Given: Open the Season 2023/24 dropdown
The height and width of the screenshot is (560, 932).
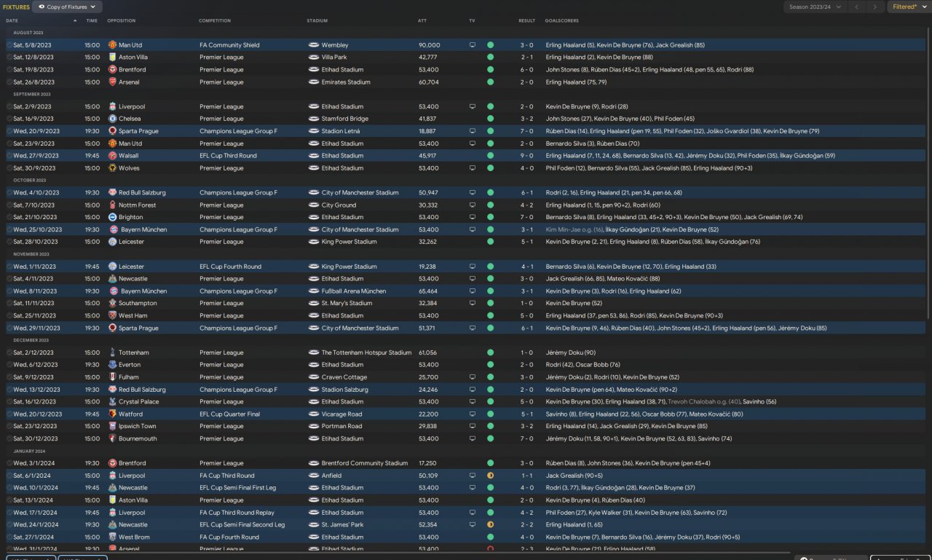Looking at the screenshot, I should coord(815,7).
